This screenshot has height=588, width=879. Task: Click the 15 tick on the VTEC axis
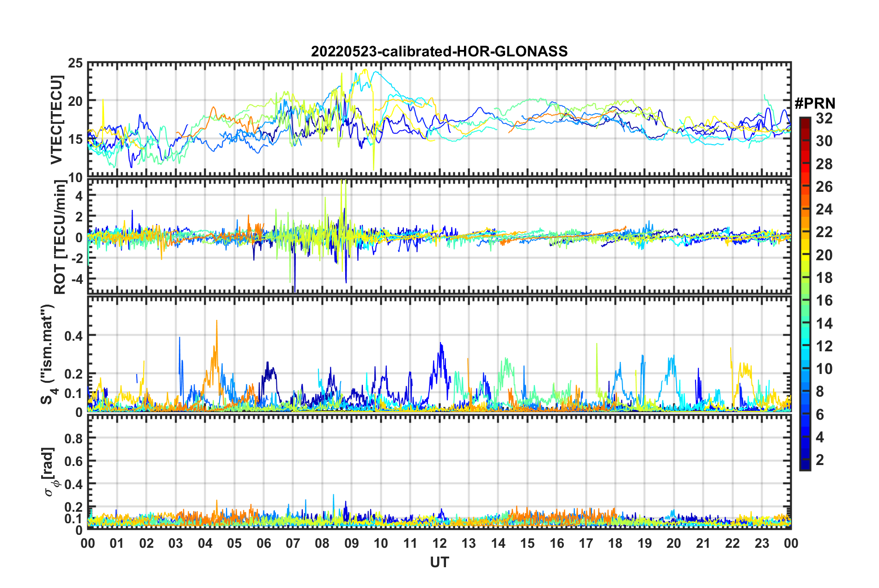pyautogui.click(x=75, y=139)
